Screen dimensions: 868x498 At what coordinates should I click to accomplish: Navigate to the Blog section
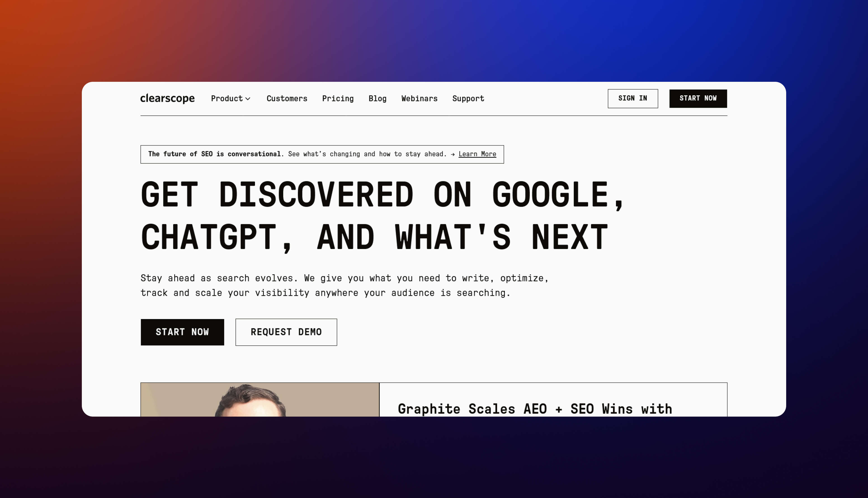tap(377, 99)
